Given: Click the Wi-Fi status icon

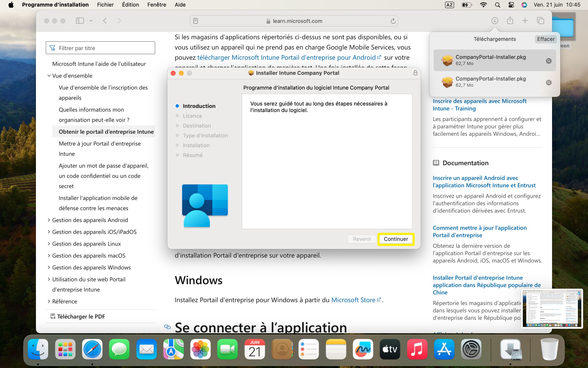Looking at the screenshot, I should pos(483,5).
